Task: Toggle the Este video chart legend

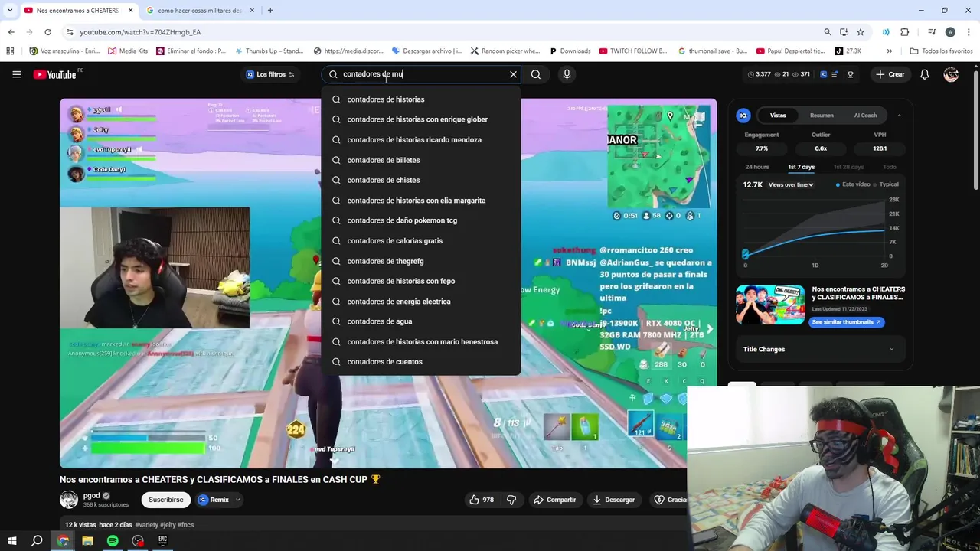Action: pos(853,184)
